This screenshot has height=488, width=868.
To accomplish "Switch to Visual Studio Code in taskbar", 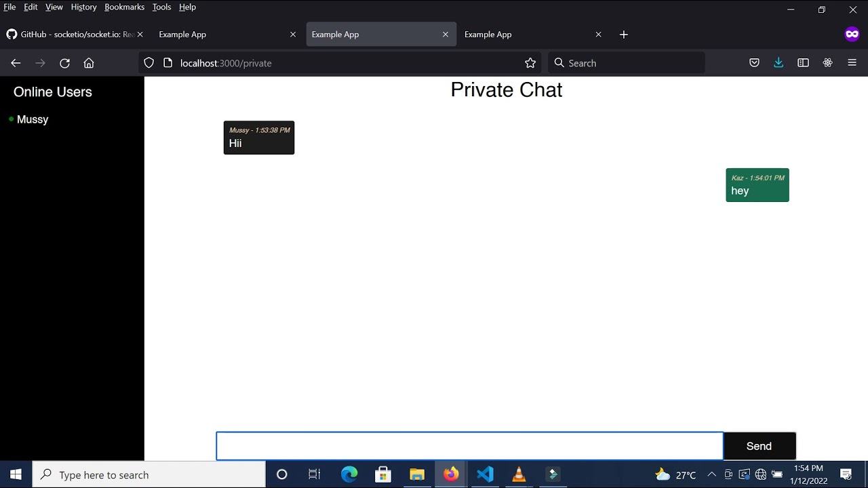I will (485, 474).
